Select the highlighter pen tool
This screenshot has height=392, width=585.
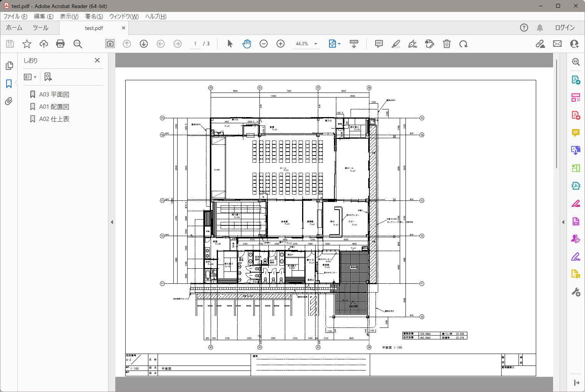point(396,44)
